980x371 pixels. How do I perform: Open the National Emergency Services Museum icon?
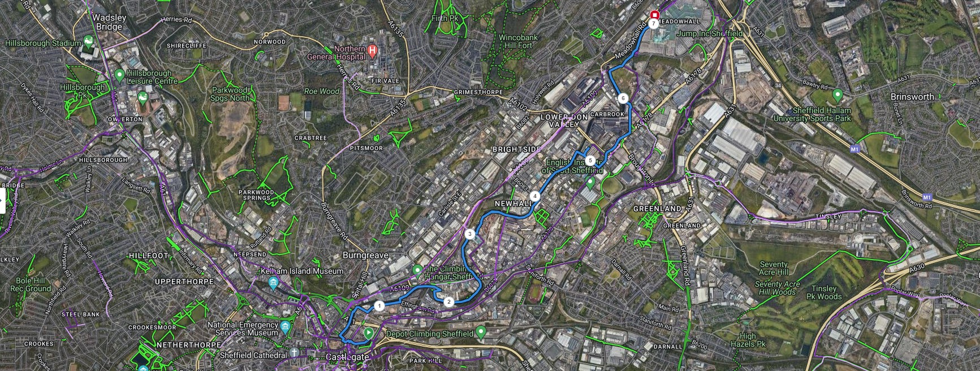[285, 328]
